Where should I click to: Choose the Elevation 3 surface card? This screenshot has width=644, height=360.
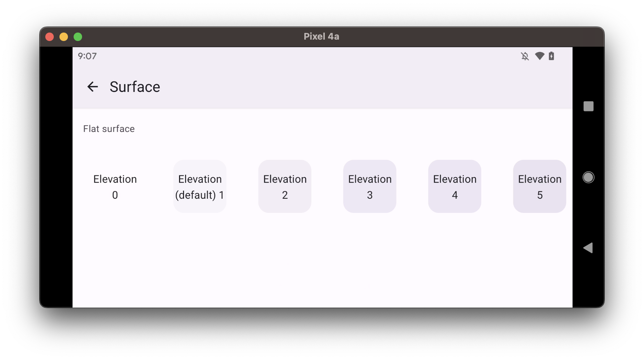pyautogui.click(x=370, y=186)
